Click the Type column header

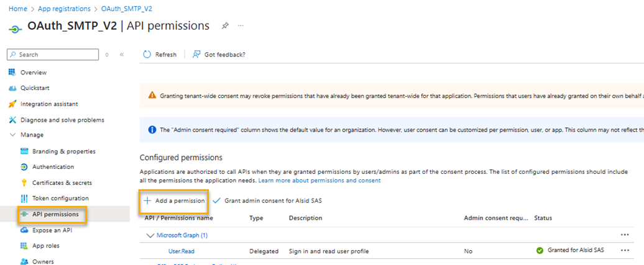256,218
